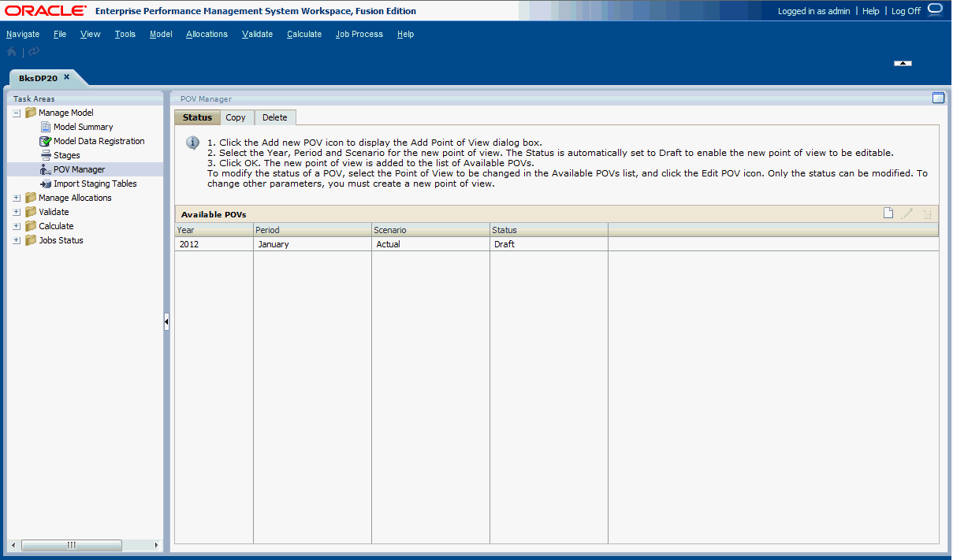This screenshot has width=953, height=560.
Task: Click the Task Areas scrollbar left arrow
Action: [x=13, y=545]
